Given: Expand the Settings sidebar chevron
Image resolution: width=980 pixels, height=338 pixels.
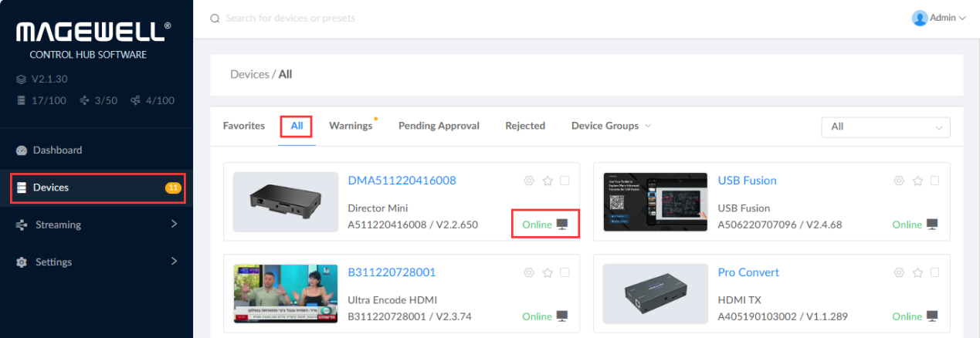Looking at the screenshot, I should click(174, 262).
